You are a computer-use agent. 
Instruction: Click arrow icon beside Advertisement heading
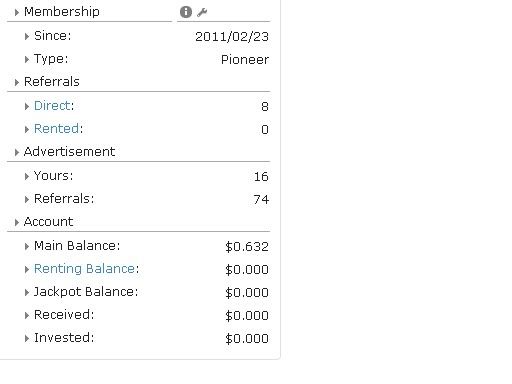coord(17,152)
